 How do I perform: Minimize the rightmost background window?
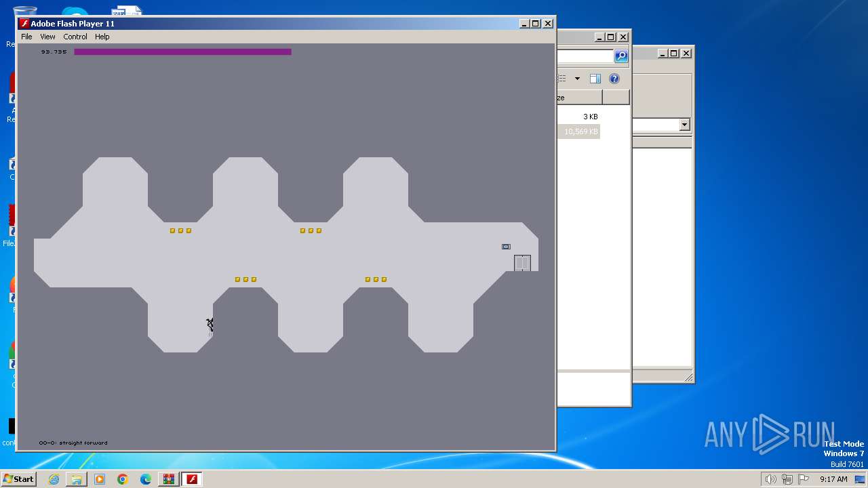coord(661,53)
